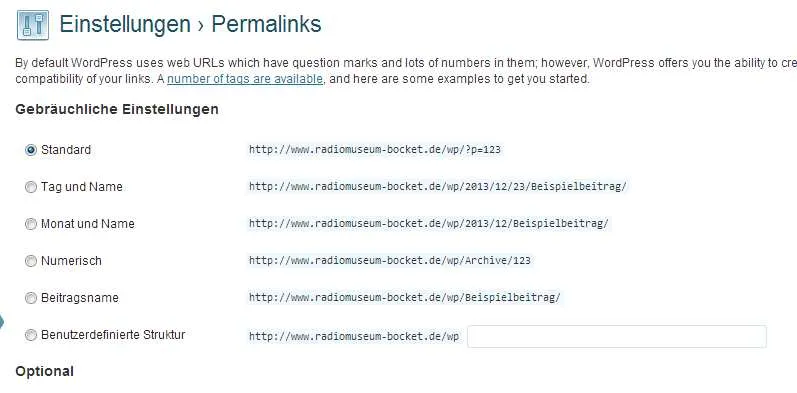
Task: Open the 'number of tags are available' link
Action: pos(244,79)
